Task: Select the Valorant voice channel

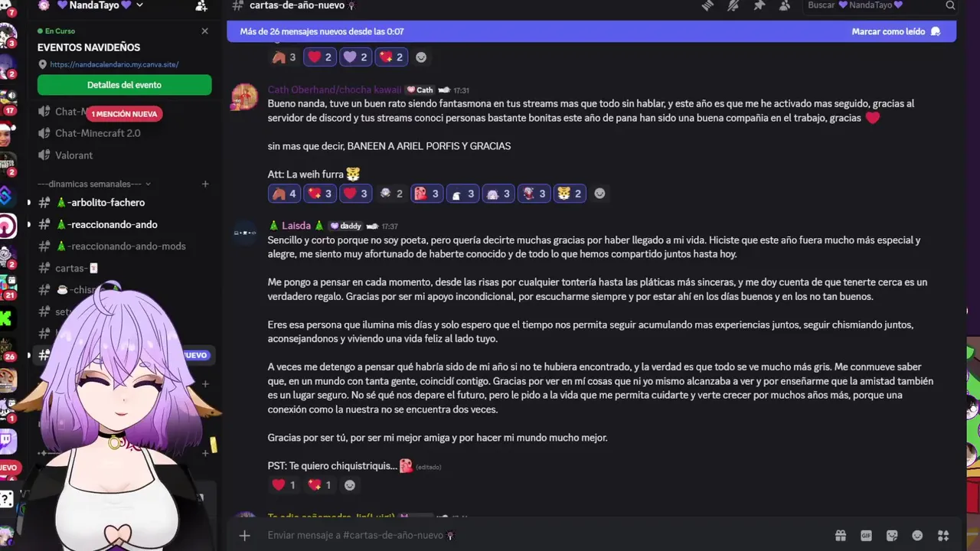Action: [74, 155]
